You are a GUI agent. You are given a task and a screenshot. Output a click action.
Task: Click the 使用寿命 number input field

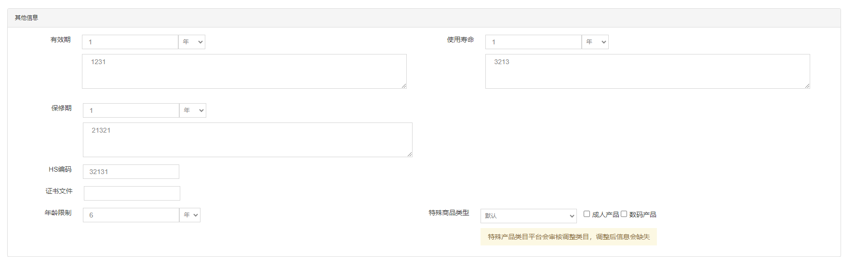coord(534,42)
